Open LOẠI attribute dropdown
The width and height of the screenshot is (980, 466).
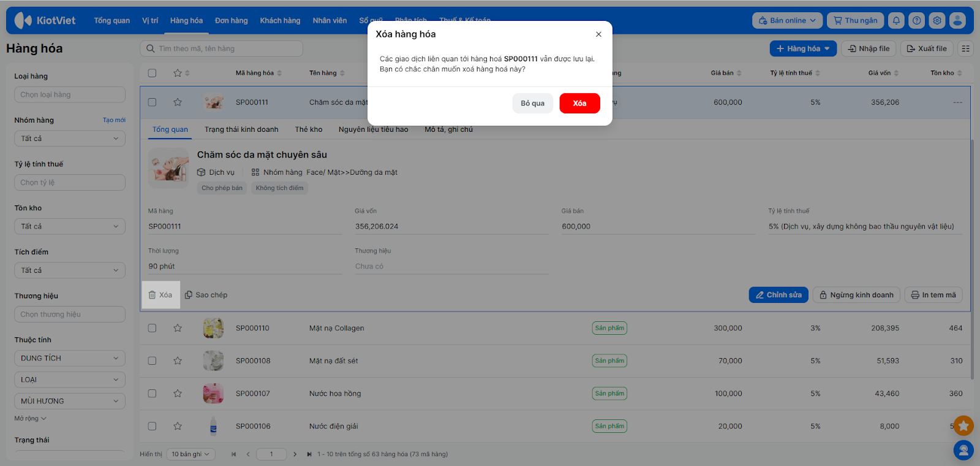(x=70, y=380)
